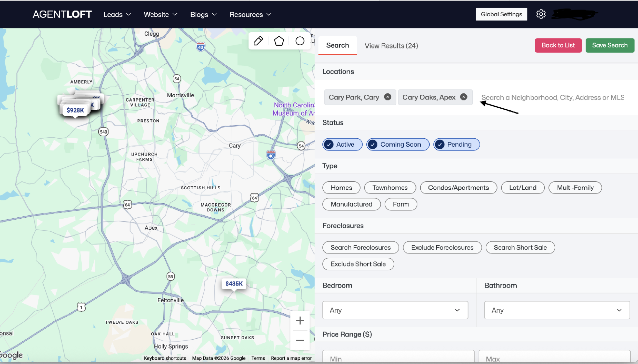Click the Min price input field

point(398,357)
